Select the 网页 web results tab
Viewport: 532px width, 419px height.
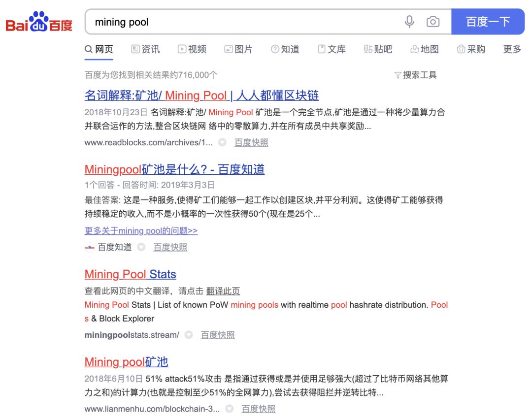pyautogui.click(x=100, y=49)
